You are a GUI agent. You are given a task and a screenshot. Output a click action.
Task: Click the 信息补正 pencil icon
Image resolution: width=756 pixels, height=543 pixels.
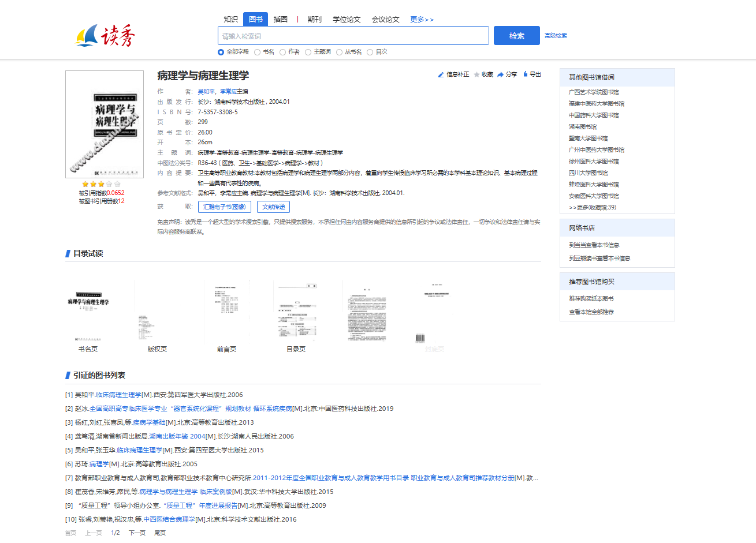[x=441, y=74]
